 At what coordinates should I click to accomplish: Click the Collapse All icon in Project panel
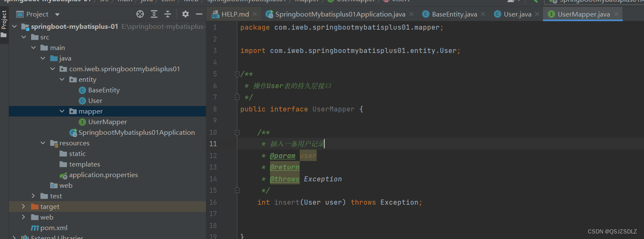point(168,14)
